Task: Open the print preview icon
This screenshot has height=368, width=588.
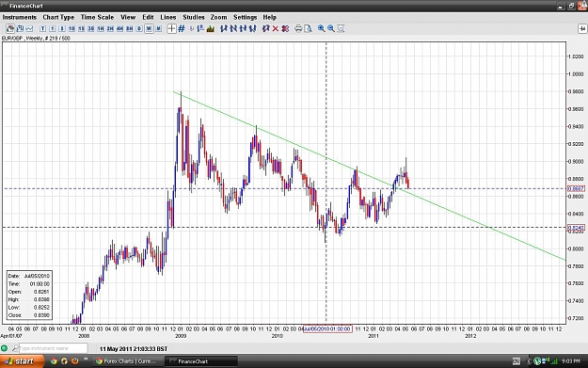Action: pos(308,28)
